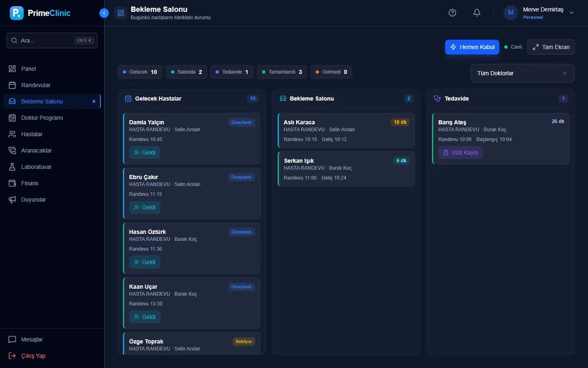Toggle the Gelecek status filter chip
588x368 pixels.
pyautogui.click(x=140, y=72)
